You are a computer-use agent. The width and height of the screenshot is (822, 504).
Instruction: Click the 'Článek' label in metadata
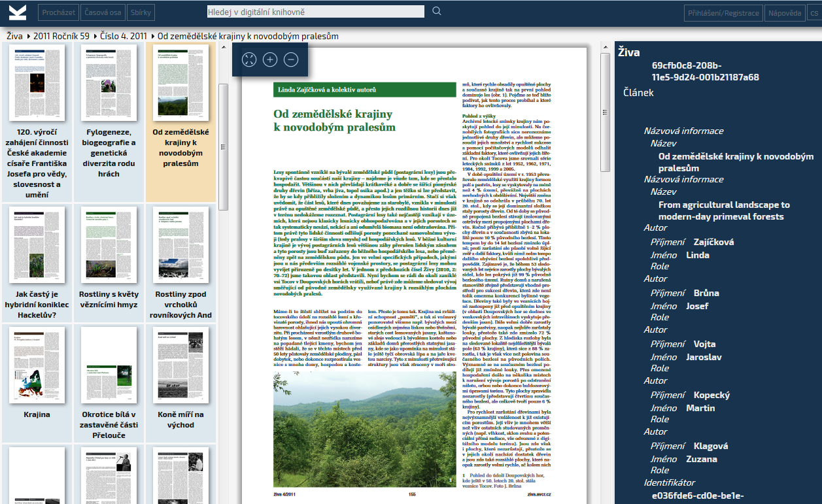[638, 93]
